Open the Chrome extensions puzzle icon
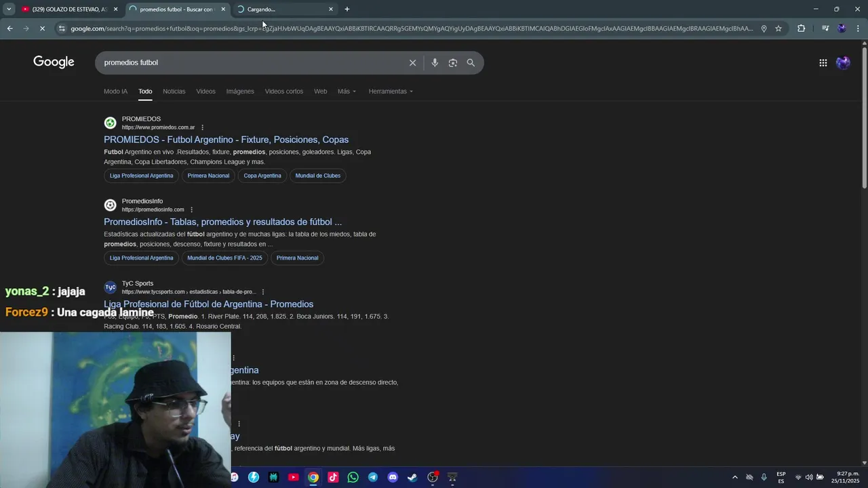Screen dimensions: 868x488 (x=801, y=28)
